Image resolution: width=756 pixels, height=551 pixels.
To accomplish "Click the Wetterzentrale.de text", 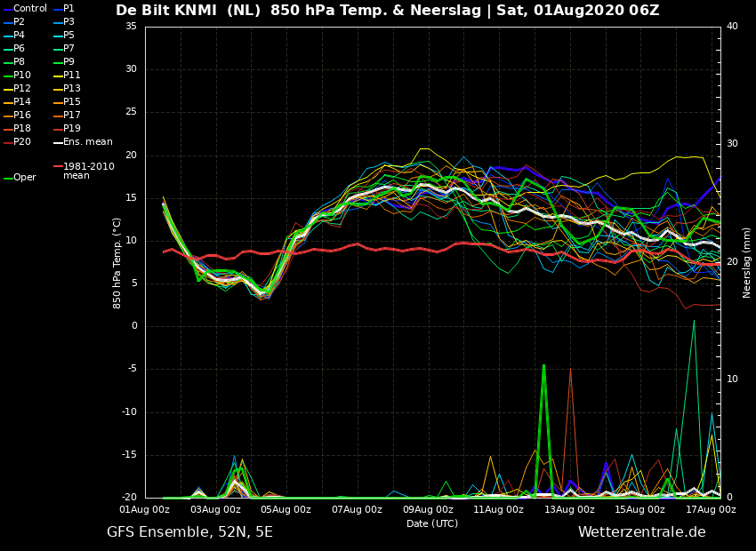I will (641, 532).
